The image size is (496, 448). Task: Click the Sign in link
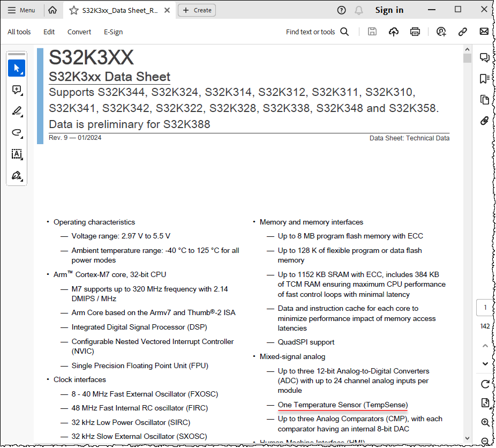pos(389,10)
